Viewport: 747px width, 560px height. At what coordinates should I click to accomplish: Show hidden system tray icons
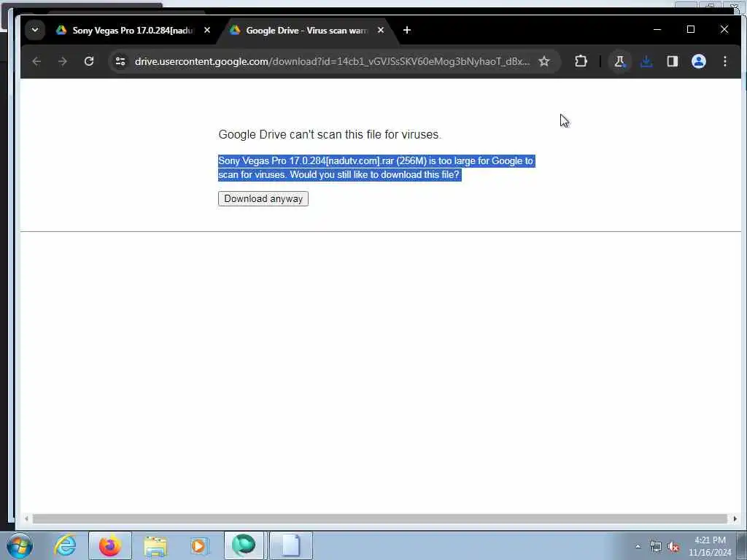pyautogui.click(x=638, y=546)
